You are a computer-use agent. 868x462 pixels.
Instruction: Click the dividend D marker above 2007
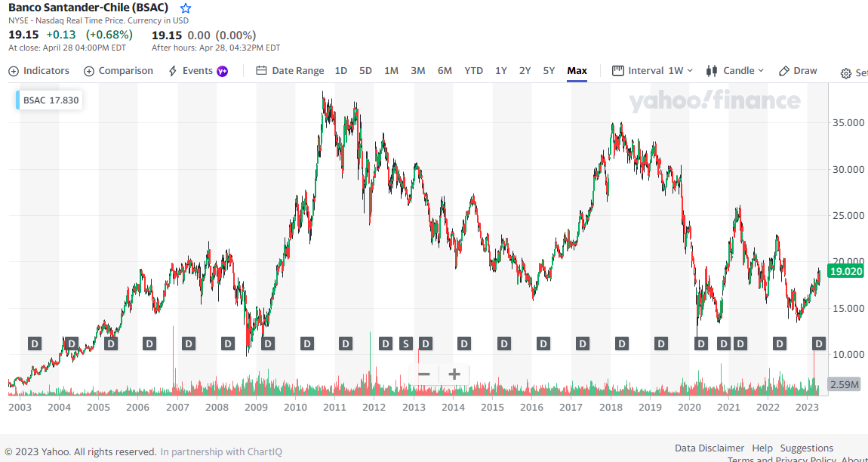189,343
